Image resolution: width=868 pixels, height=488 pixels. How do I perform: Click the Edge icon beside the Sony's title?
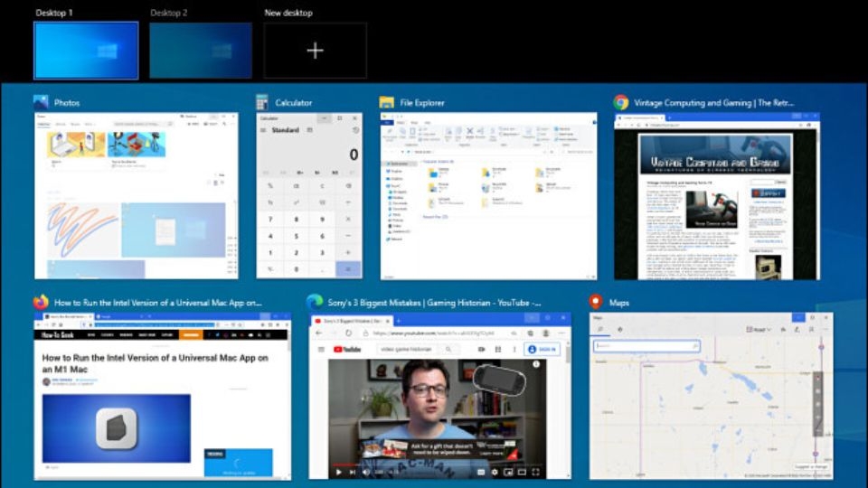[x=315, y=302]
